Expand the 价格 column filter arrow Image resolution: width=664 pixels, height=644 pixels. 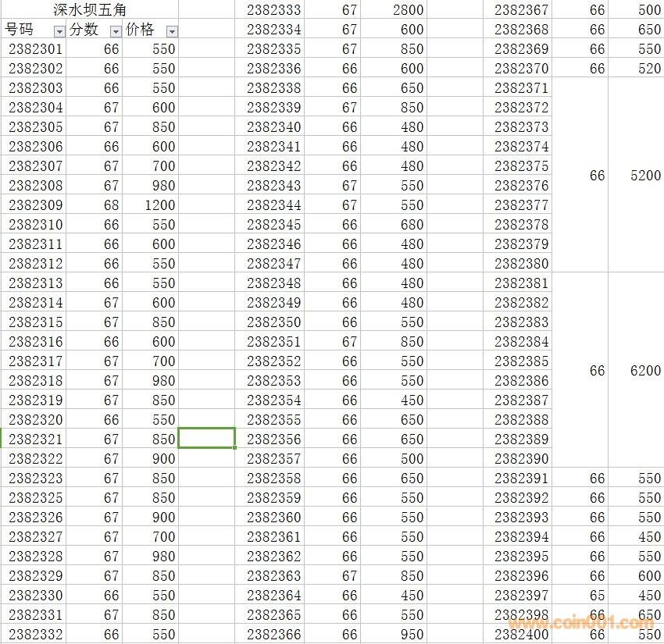(x=172, y=31)
